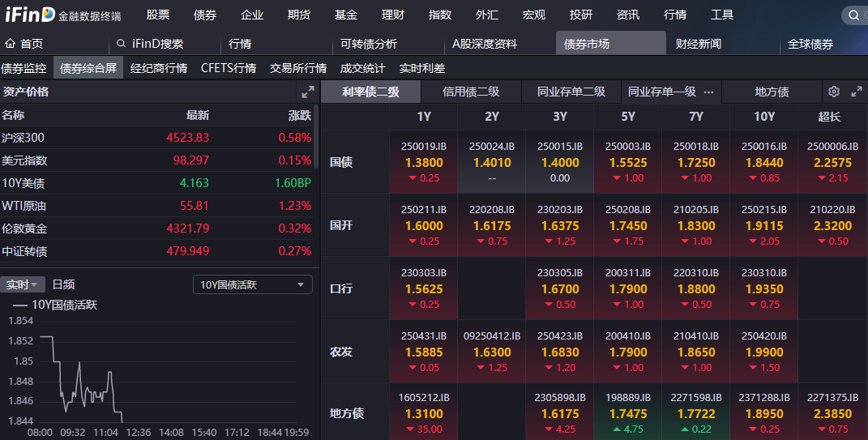Open 国债 10Y cell 250016.IB

click(x=764, y=162)
